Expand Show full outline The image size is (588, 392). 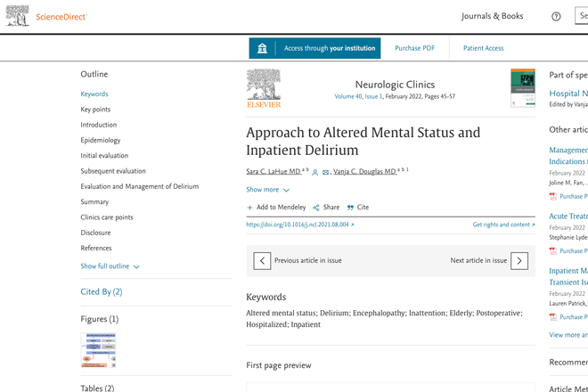coord(110,266)
